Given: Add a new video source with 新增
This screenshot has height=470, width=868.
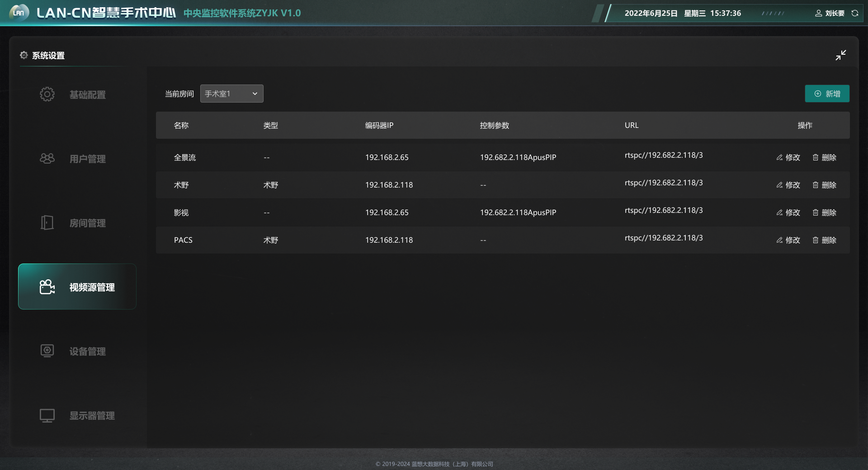Looking at the screenshot, I should coord(827,94).
